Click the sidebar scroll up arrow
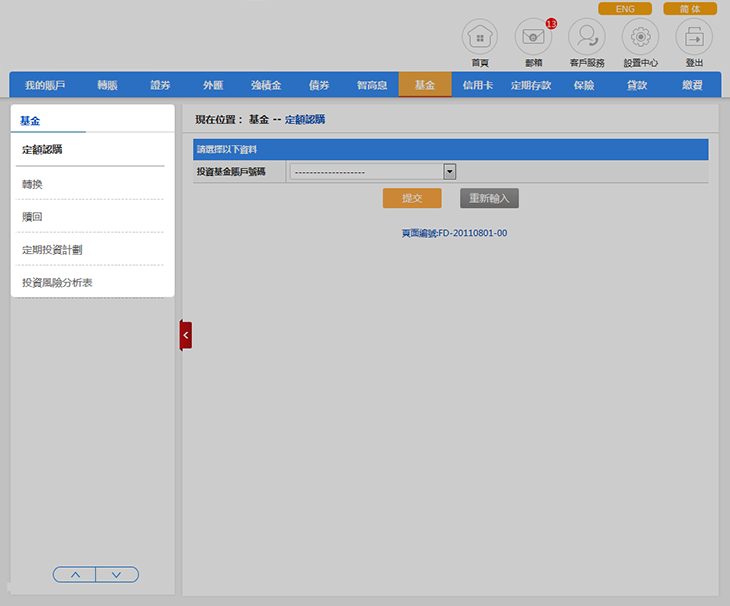Image resolution: width=730 pixels, height=606 pixels. [75, 575]
